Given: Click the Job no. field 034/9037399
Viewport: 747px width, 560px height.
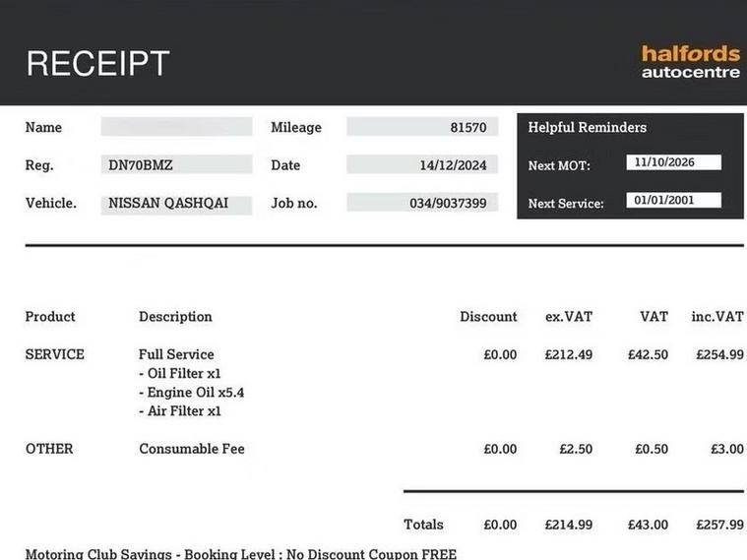Looking at the screenshot, I should pos(422,204).
